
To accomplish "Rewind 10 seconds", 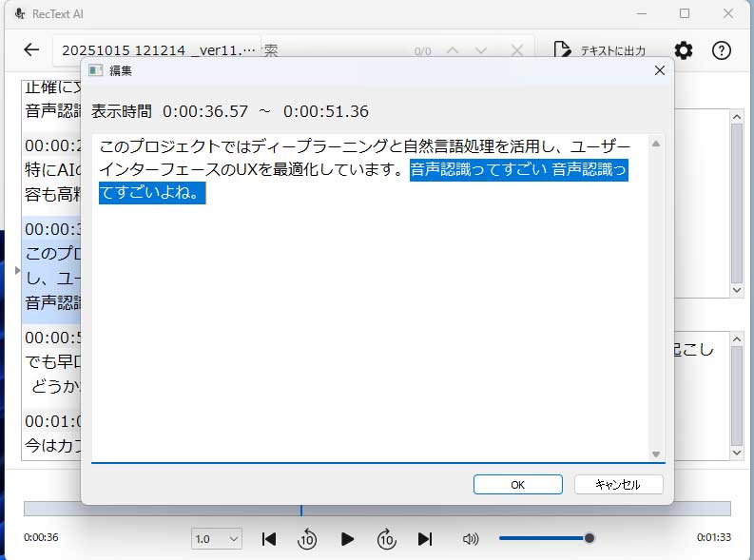I will coord(307,539).
